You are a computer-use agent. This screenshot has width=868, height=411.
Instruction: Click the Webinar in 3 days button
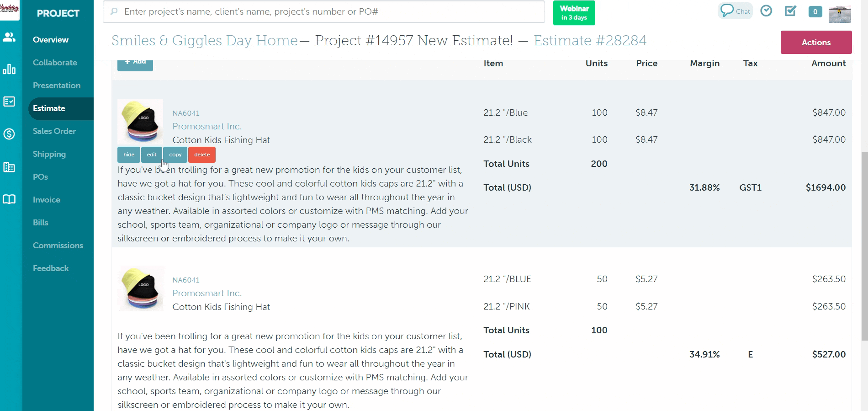point(574,13)
